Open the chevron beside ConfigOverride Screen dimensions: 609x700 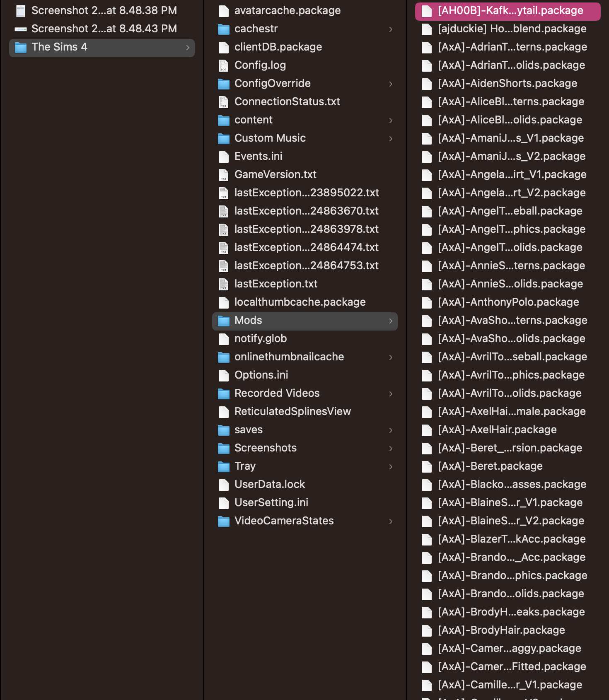point(391,84)
